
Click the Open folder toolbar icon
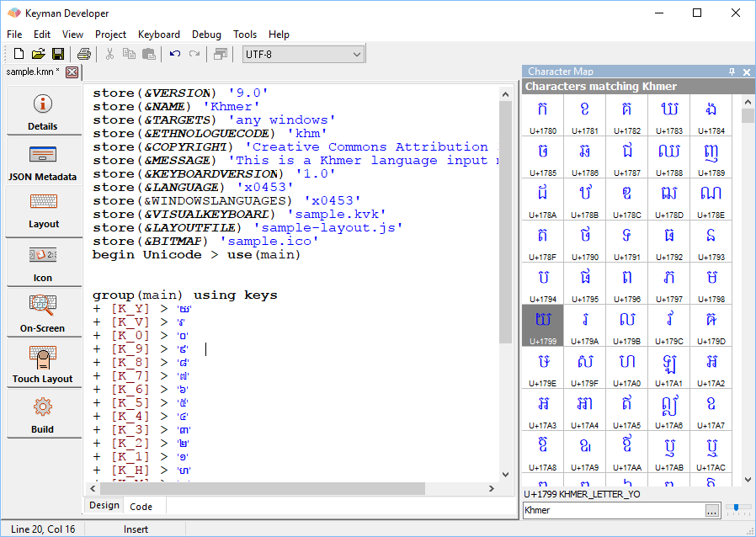click(x=39, y=54)
